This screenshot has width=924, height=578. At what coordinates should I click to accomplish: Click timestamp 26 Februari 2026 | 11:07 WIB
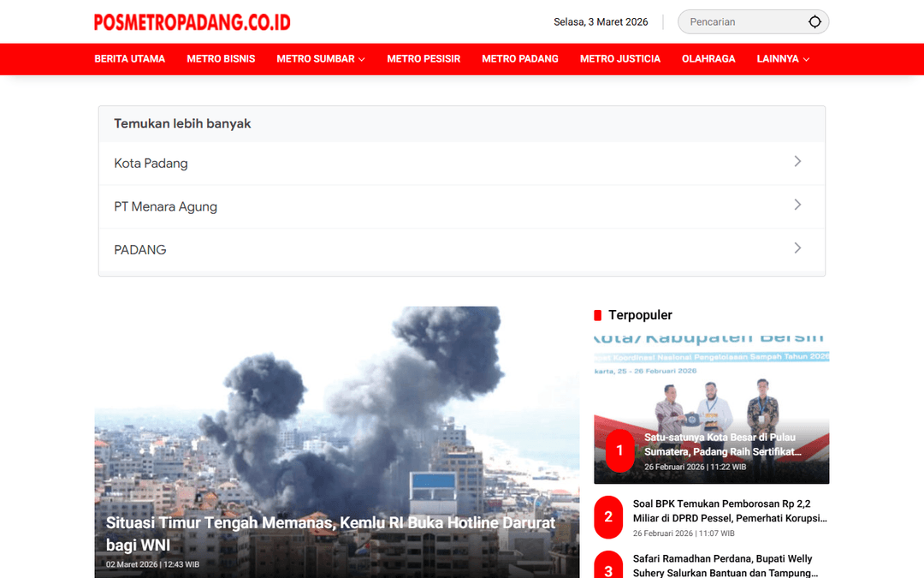point(684,533)
